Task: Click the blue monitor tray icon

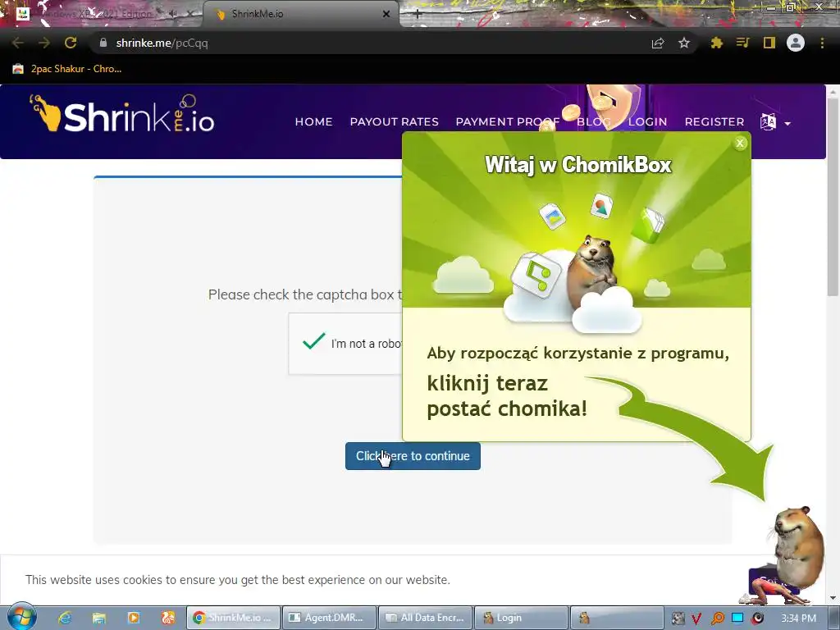Action: coord(737,619)
